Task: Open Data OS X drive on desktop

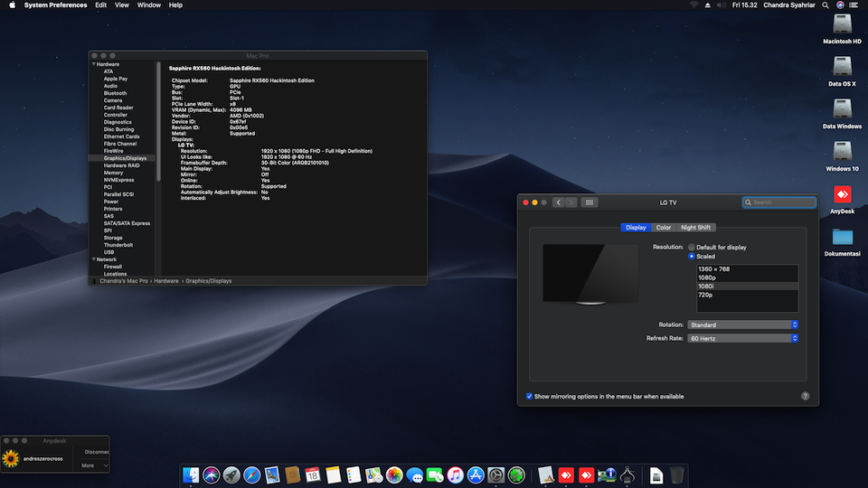Action: (842, 71)
